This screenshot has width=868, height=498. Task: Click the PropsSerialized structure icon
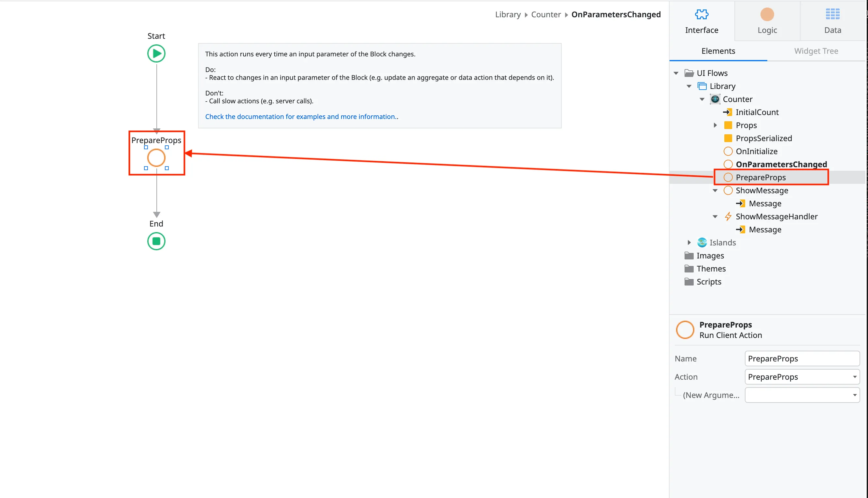tap(728, 138)
